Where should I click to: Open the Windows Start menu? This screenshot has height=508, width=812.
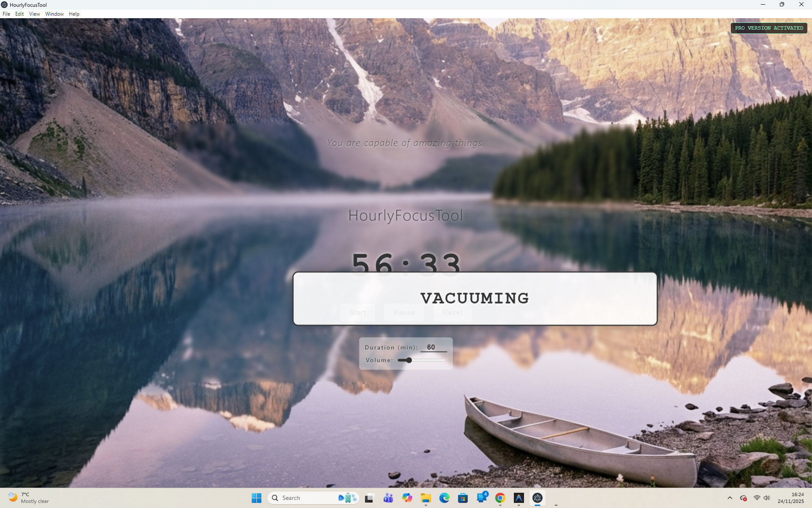click(x=256, y=498)
